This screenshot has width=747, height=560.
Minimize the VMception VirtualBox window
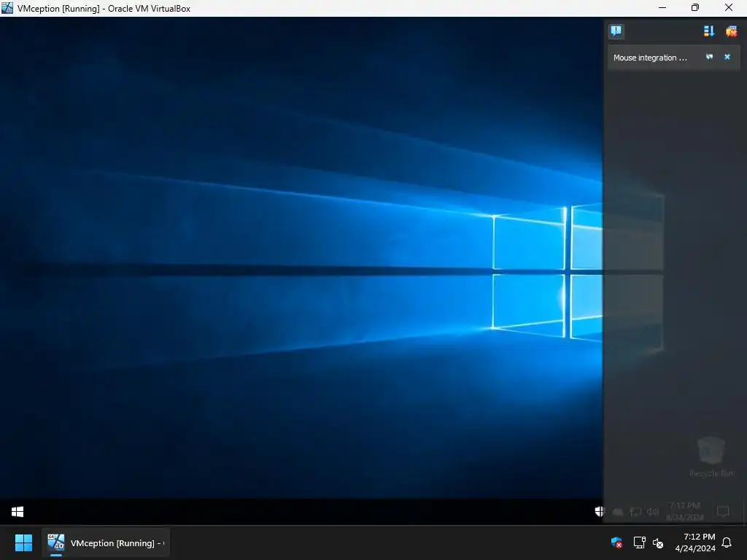(662, 8)
